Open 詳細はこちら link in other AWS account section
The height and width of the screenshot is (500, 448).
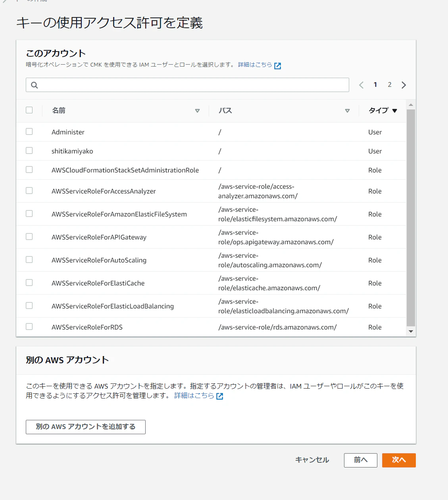click(194, 395)
